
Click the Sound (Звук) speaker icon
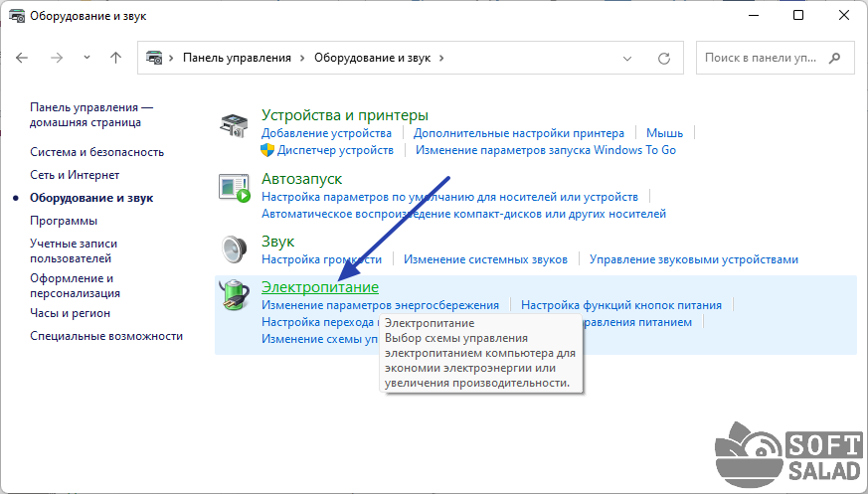[235, 249]
